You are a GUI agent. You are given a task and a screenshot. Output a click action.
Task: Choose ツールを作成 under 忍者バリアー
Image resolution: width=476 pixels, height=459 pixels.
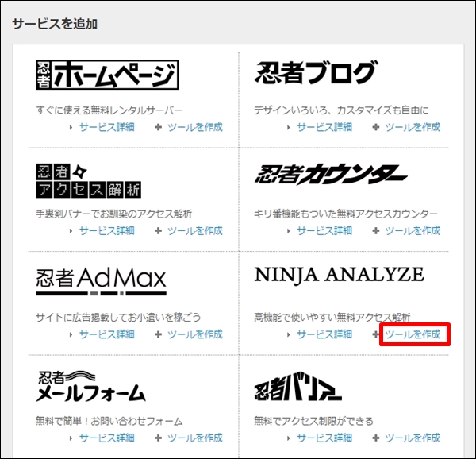point(413,438)
